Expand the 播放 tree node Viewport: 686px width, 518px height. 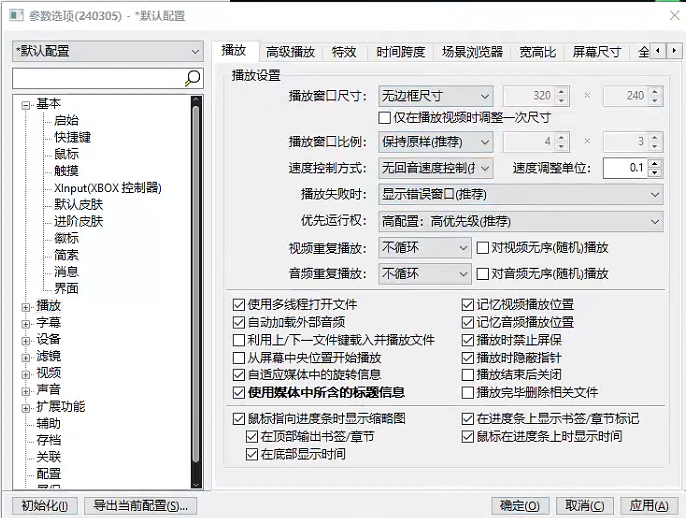tap(26, 306)
